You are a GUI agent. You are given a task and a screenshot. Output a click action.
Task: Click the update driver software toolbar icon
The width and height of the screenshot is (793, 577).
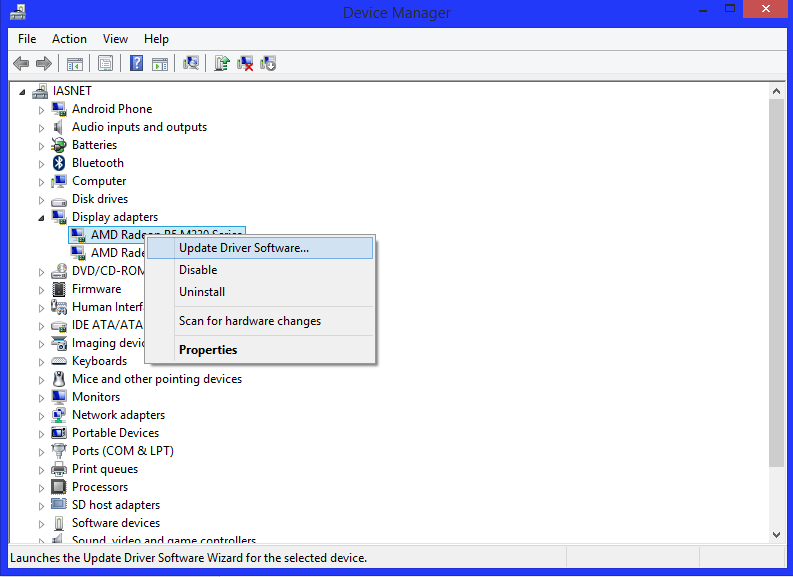point(222,63)
